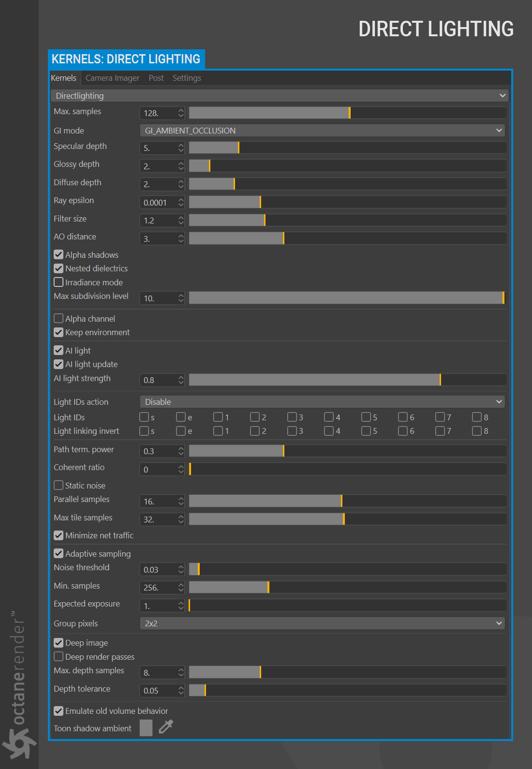This screenshot has height=769, width=532.
Task: Click the Max. samples value field
Action: 158,113
